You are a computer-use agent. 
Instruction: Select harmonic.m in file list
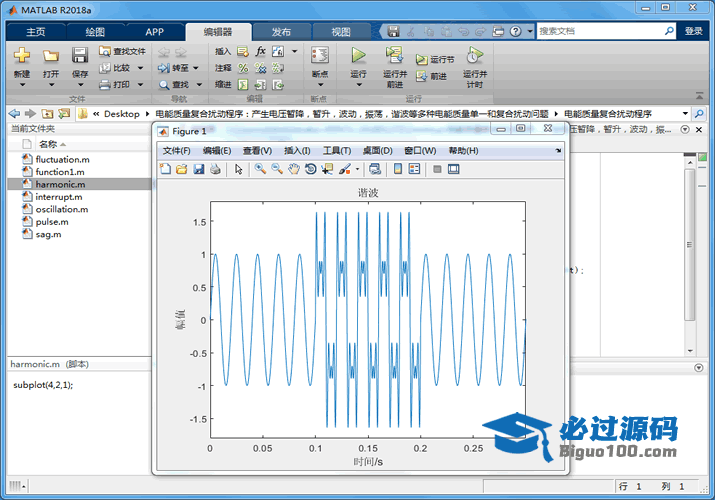click(60, 184)
